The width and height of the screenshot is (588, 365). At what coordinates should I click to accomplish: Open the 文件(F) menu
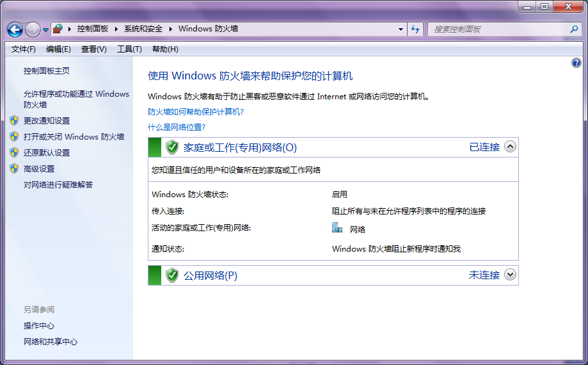click(x=23, y=49)
